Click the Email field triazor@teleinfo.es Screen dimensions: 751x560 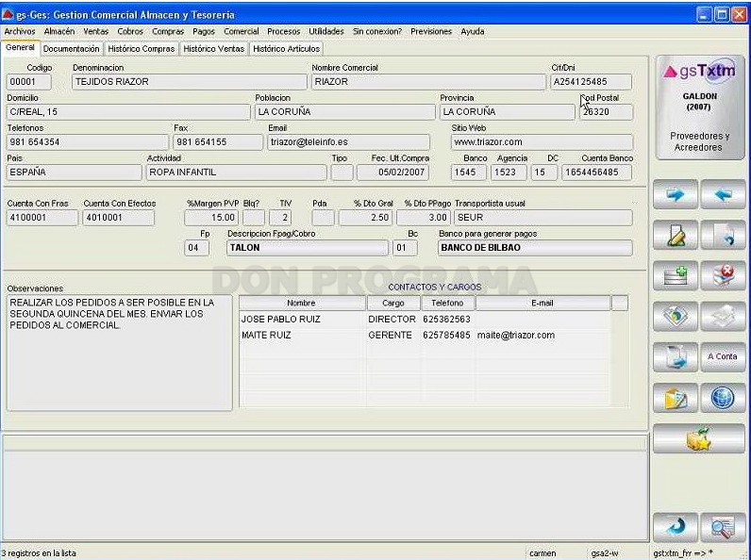pyautogui.click(x=348, y=142)
